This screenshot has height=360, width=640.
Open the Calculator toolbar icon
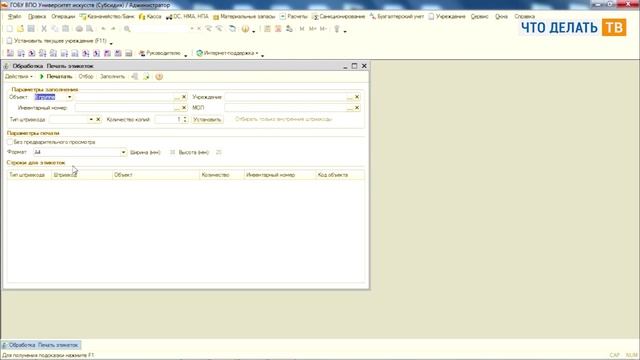click(x=267, y=29)
